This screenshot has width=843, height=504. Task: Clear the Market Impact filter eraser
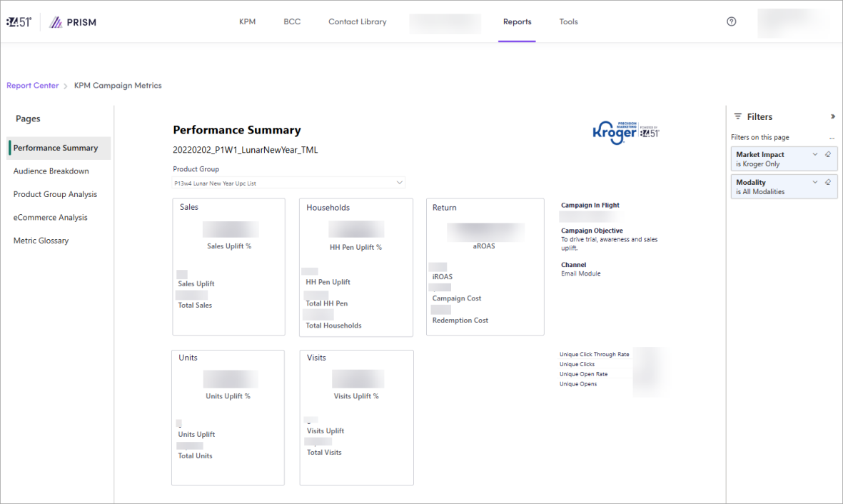pos(828,154)
